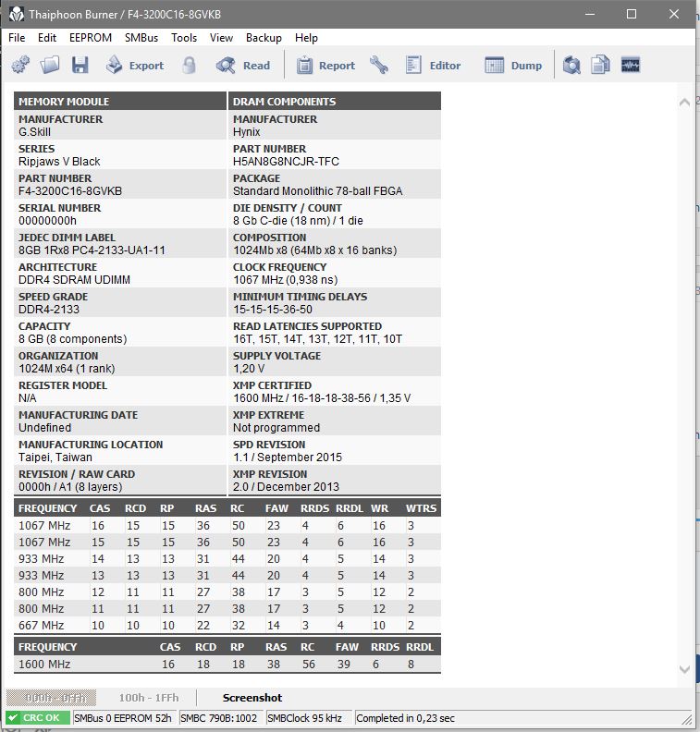Click the XMP certified 1600 MHz profile value
The height and width of the screenshot is (732, 700).
(x=322, y=397)
